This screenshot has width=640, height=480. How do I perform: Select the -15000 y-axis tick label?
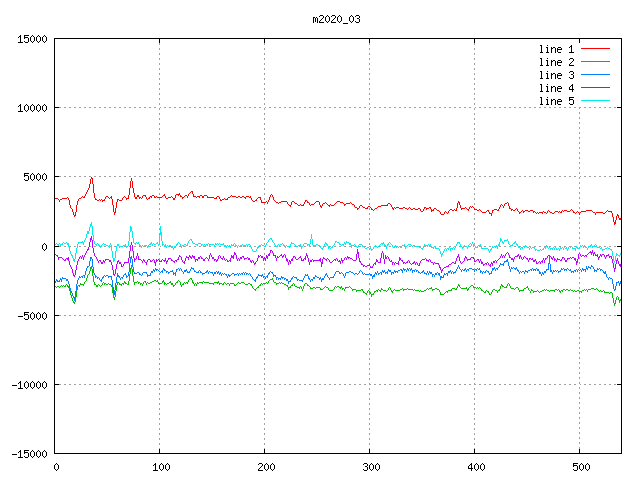pos(29,454)
